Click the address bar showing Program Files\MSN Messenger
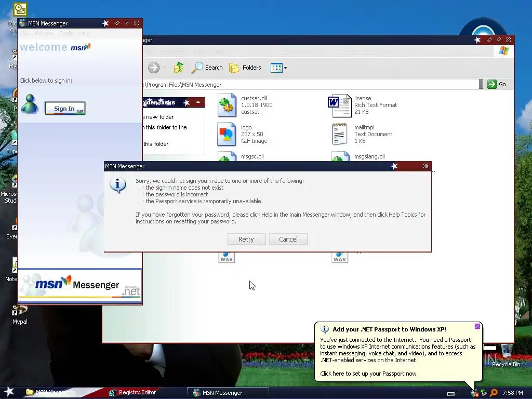 click(x=311, y=85)
